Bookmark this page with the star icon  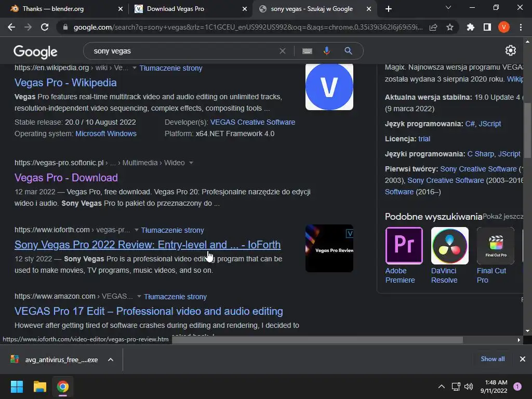(450, 27)
